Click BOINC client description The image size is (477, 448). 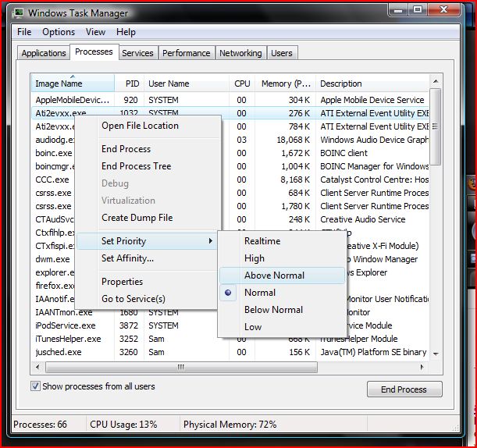344,153
